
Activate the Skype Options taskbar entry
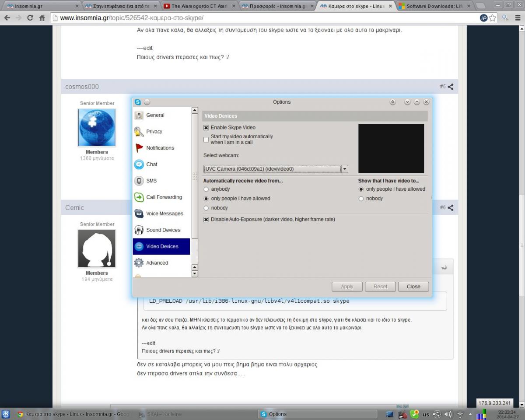tap(318, 414)
